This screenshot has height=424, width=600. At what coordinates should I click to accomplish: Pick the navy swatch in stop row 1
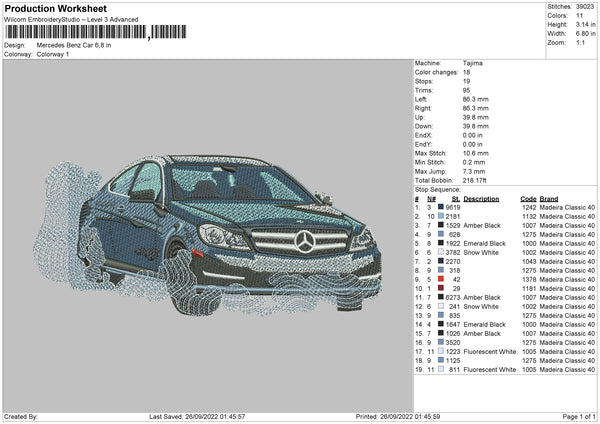(441, 207)
